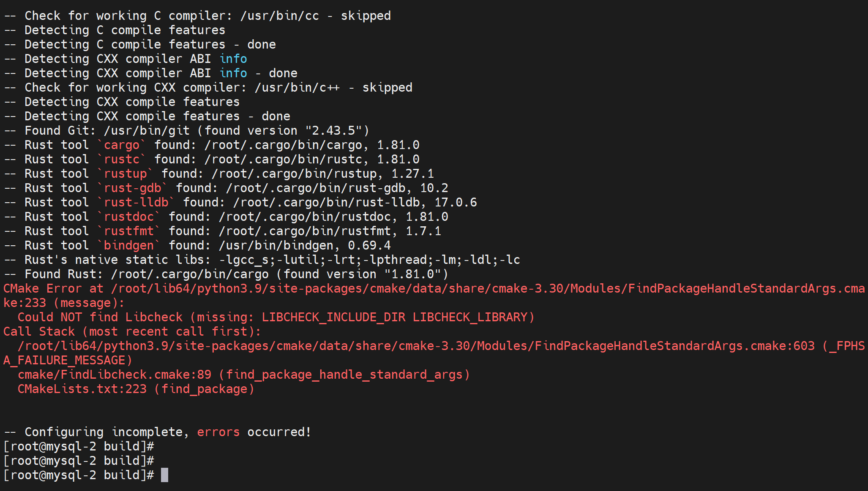Click the red "errors" word in Configuring incomplete line
Screen dimensions: 868x491
tap(218, 432)
